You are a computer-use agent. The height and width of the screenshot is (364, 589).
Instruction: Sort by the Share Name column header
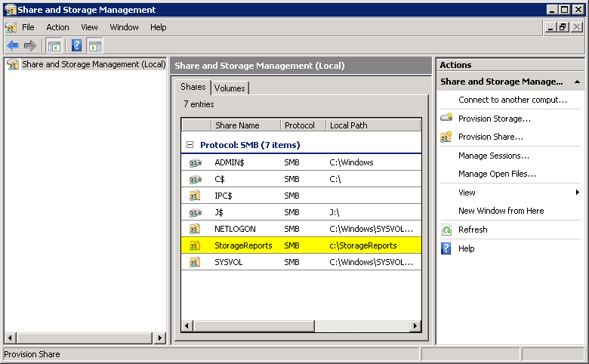245,125
